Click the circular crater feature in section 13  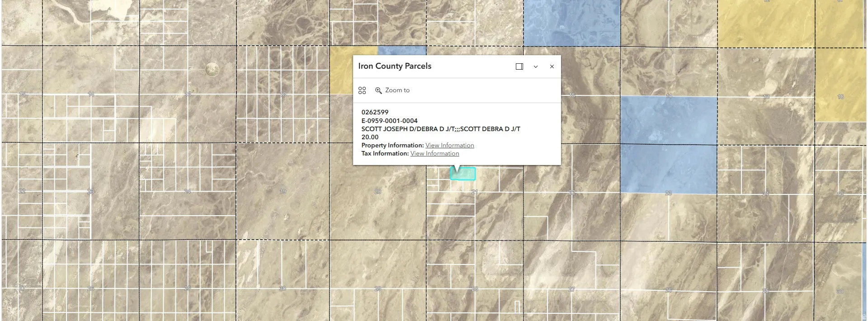tap(212, 69)
